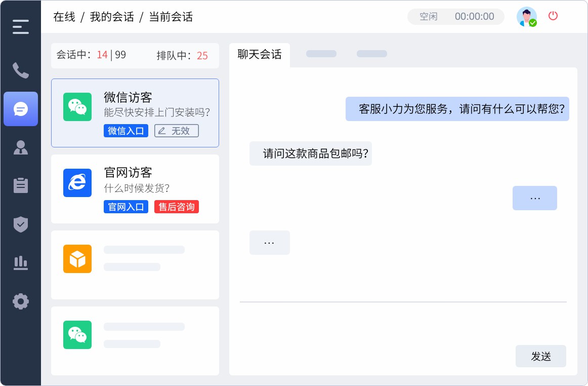Toggle the 空闲 idle status pill
This screenshot has height=386, width=588.
(428, 17)
